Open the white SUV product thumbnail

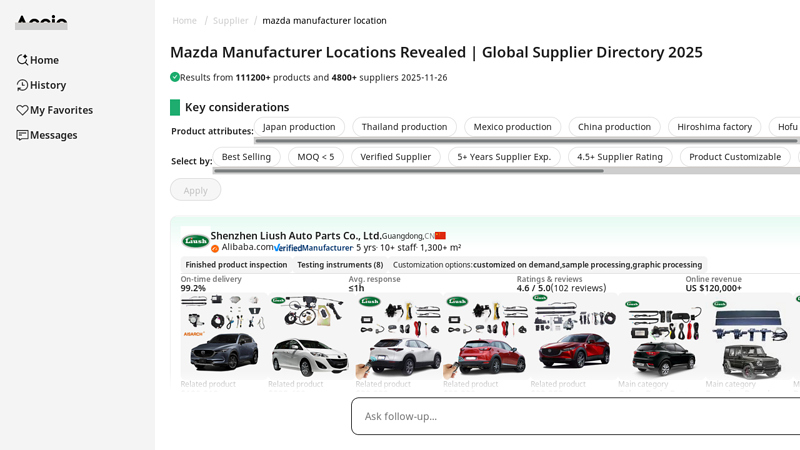click(399, 336)
